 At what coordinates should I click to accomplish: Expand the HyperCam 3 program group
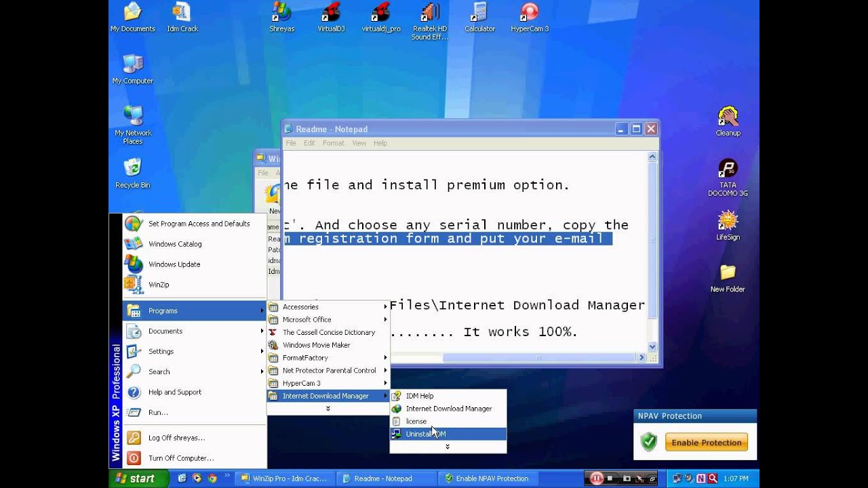coord(328,383)
